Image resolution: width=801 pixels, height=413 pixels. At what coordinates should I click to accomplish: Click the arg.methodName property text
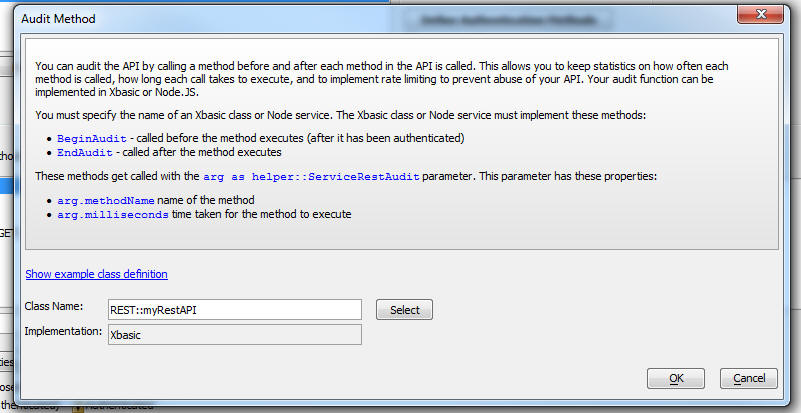point(106,200)
